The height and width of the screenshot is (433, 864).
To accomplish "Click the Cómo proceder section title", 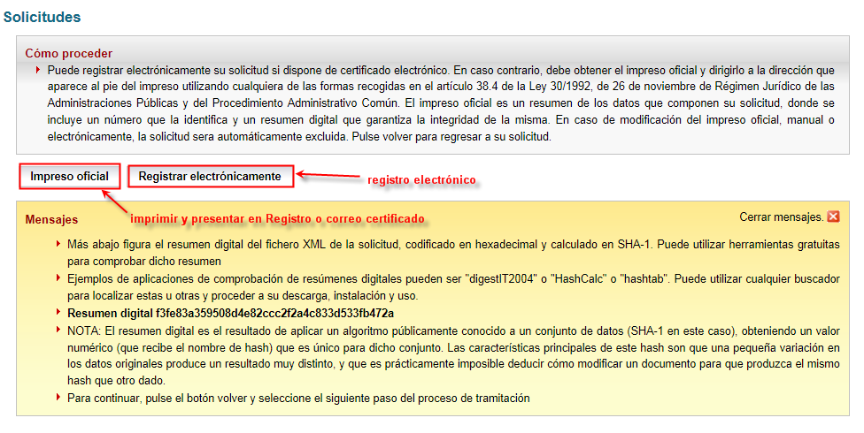I will coord(68,53).
